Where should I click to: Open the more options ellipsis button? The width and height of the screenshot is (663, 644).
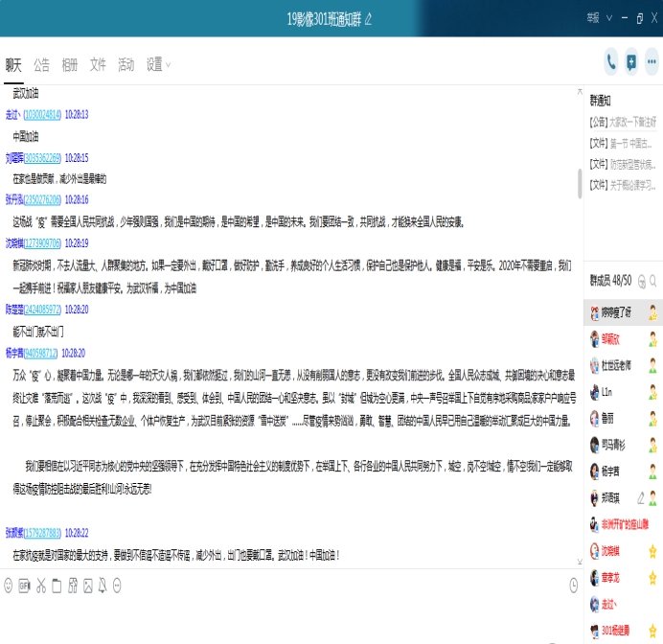[118, 585]
